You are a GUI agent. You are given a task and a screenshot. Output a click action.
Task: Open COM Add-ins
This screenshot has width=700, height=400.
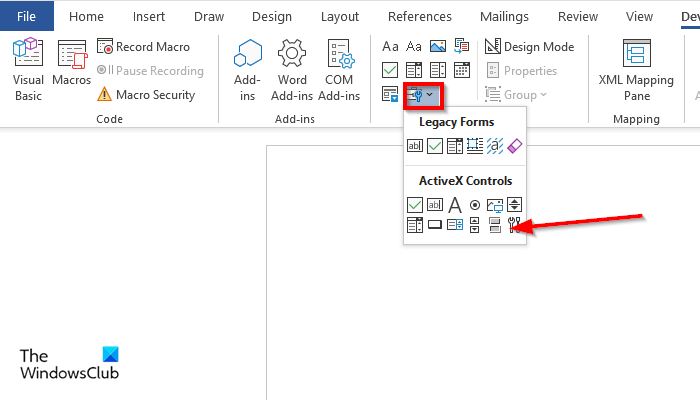[x=339, y=70]
